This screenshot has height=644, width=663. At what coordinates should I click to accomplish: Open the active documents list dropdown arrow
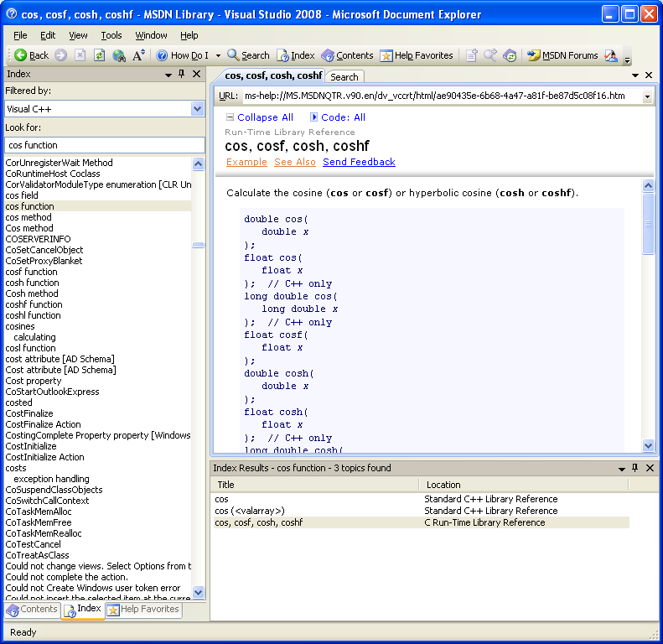[x=635, y=75]
